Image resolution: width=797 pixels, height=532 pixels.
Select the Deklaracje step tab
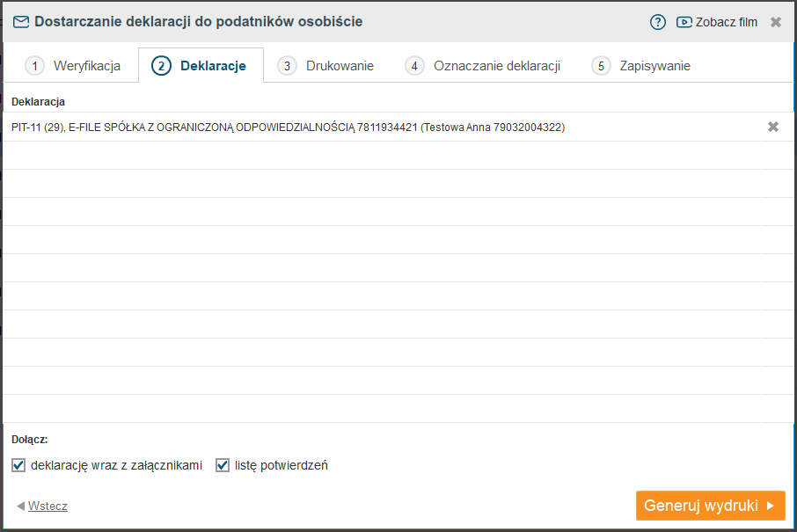[x=201, y=66]
